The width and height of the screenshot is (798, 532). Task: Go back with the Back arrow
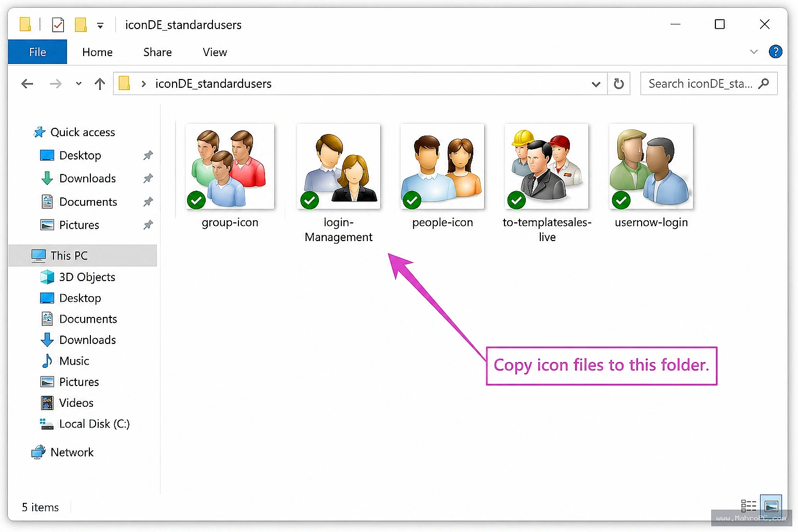click(x=27, y=84)
